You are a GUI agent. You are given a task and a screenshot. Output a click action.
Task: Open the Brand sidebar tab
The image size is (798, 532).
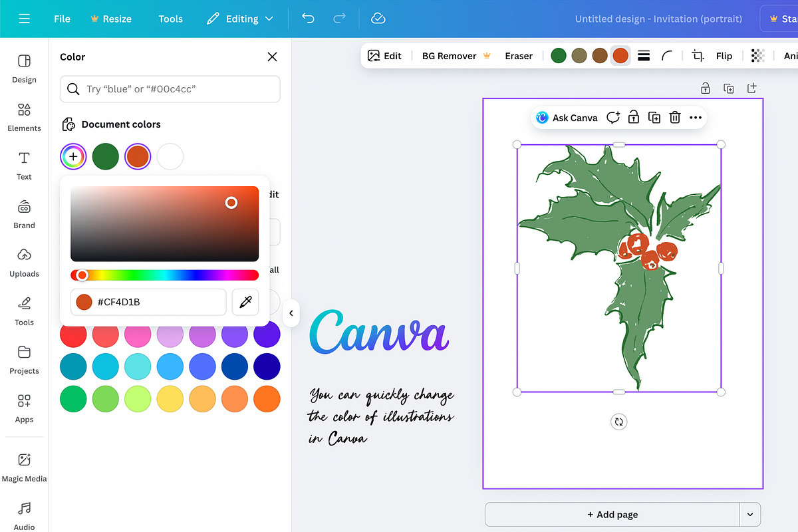pos(24,214)
